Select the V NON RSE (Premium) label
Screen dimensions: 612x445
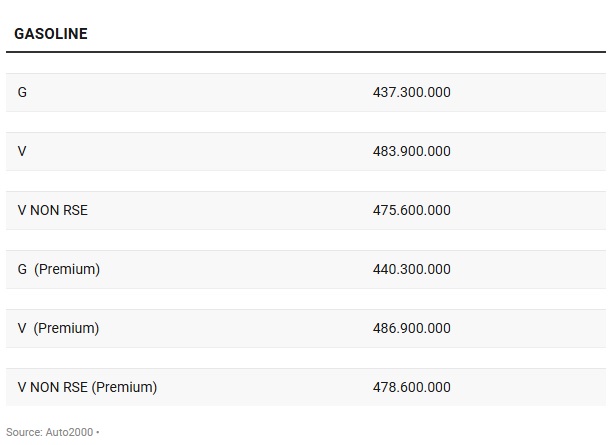[x=88, y=387]
